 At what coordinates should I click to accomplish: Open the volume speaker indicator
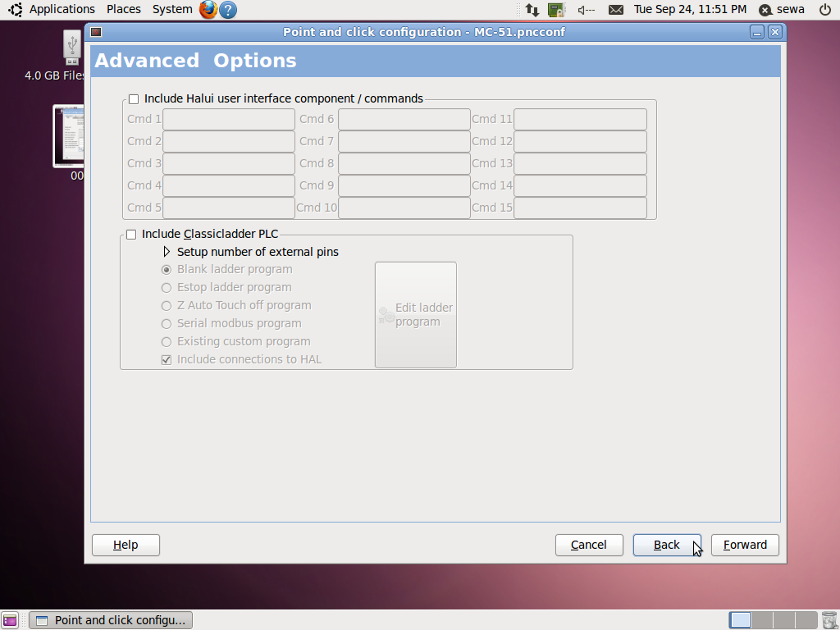tap(587, 10)
